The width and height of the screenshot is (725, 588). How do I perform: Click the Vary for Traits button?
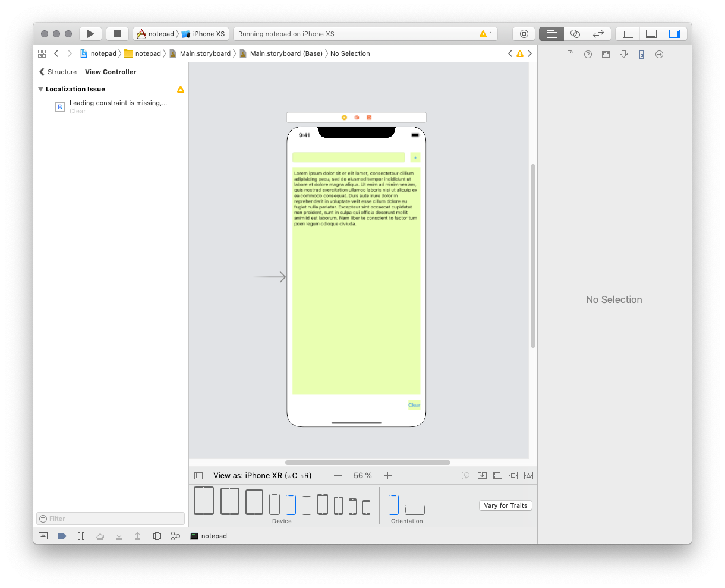[x=505, y=505]
